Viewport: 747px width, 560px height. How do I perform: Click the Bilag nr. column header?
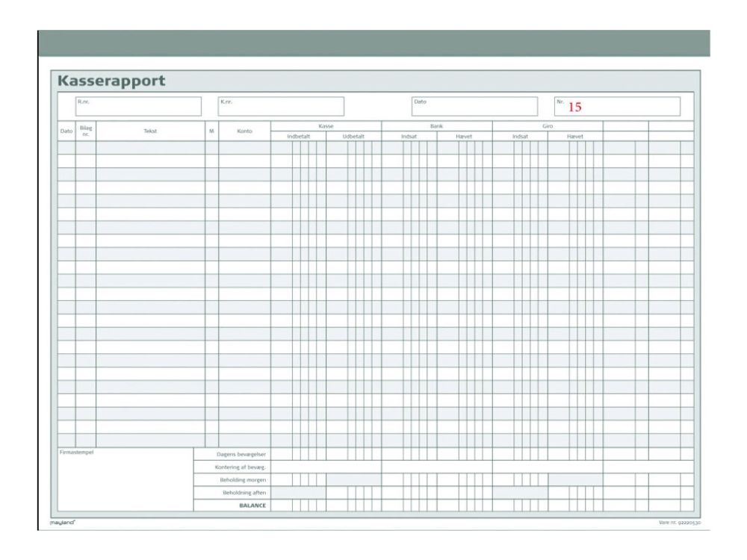tap(86, 131)
